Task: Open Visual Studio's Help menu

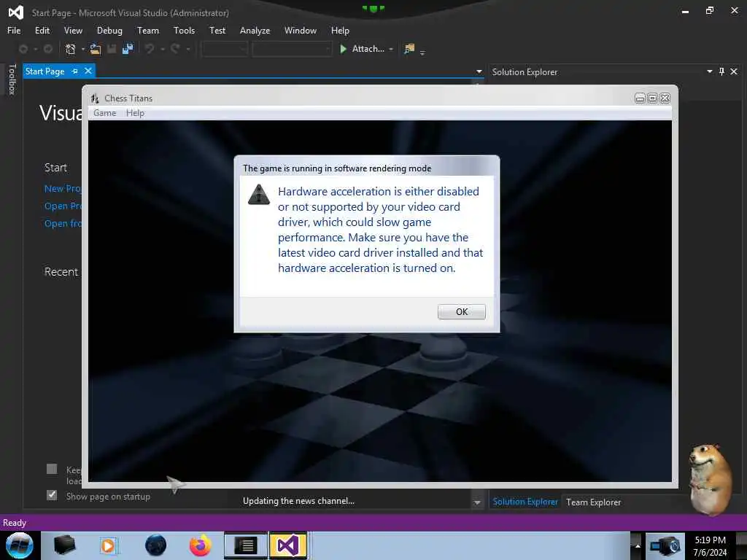Action: (340, 31)
